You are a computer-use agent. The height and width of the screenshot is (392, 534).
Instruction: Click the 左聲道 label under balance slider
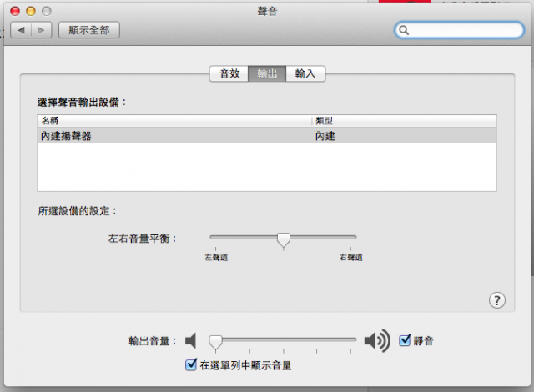point(216,257)
